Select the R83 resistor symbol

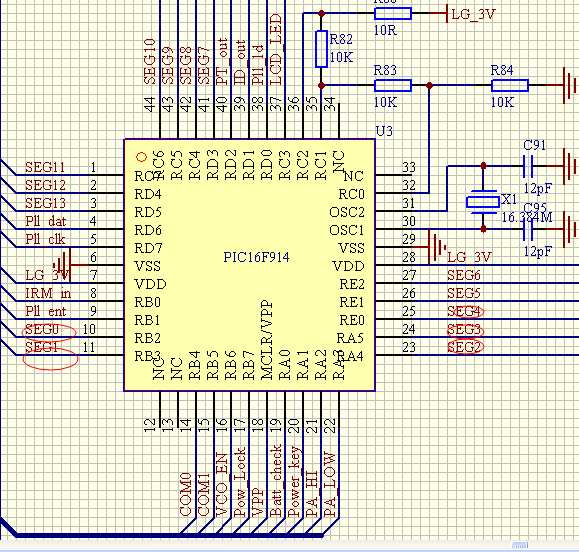[x=393, y=85]
